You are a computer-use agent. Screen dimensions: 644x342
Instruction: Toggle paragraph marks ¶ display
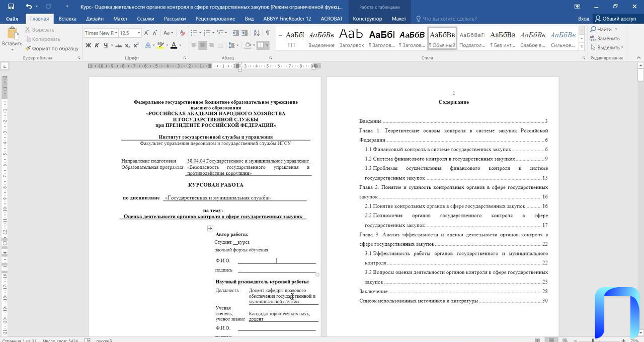[x=268, y=33]
